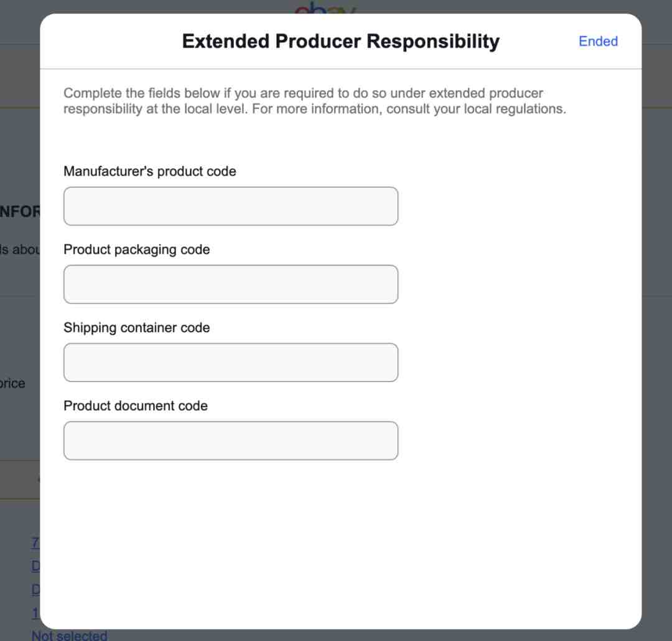This screenshot has height=641, width=672.
Task: Focus the Manufacturer's product code field
Action: (x=231, y=206)
